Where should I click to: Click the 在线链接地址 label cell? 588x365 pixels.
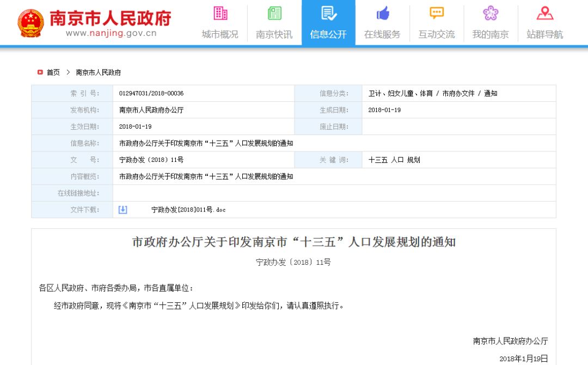[72, 193]
